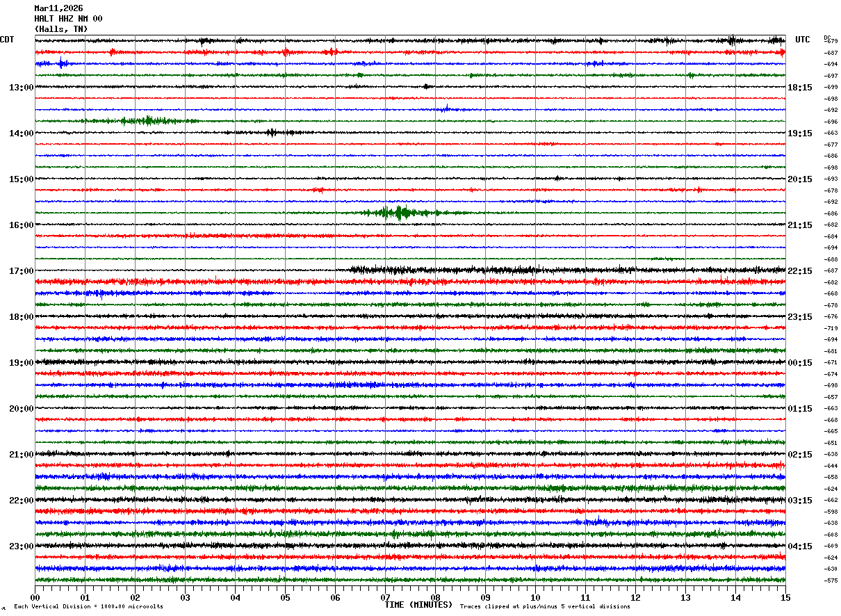841x616 pixels.
Task: Click minute tick label 11 on time axis
Action: coord(585,597)
